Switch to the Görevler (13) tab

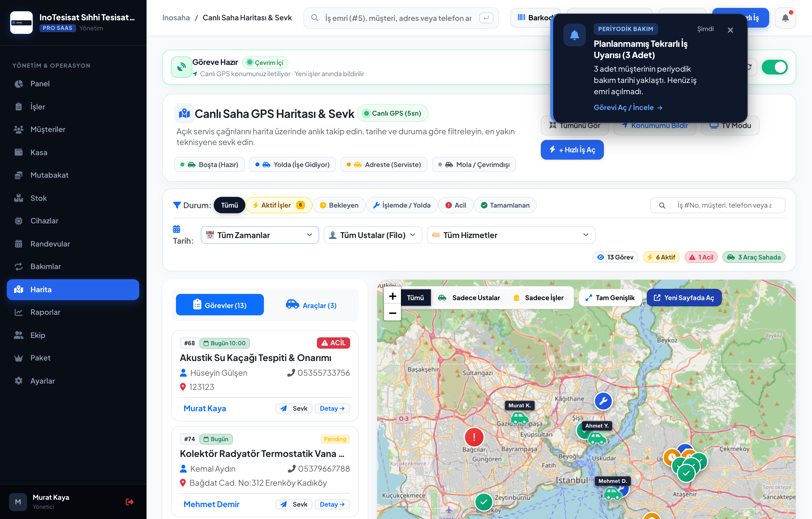(220, 305)
